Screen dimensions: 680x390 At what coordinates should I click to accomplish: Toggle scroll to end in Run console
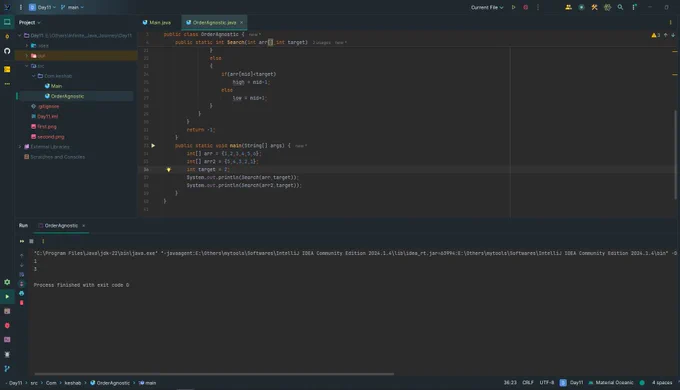[22, 284]
